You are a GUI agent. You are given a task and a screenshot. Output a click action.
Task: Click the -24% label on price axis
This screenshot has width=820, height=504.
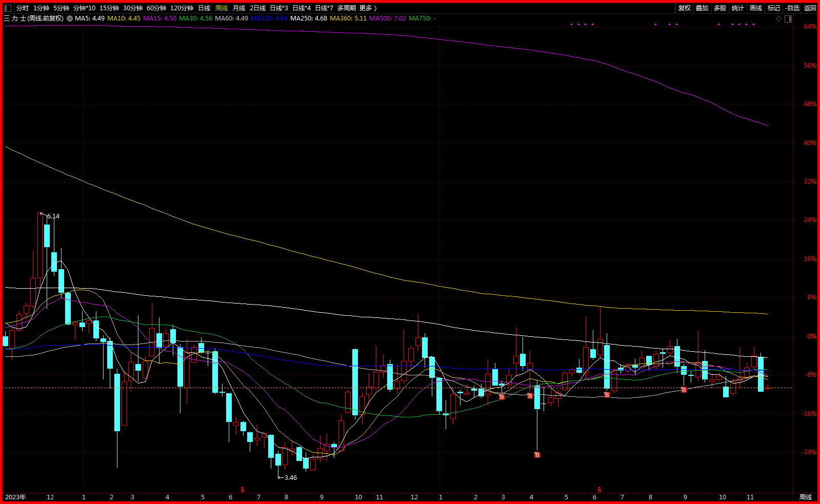[809, 452]
